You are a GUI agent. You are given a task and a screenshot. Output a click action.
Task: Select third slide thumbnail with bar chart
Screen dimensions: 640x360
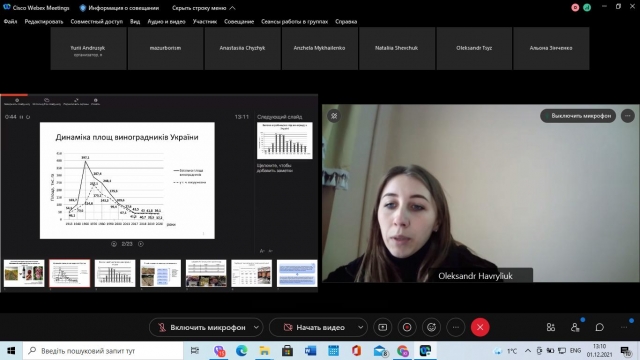pos(115,273)
